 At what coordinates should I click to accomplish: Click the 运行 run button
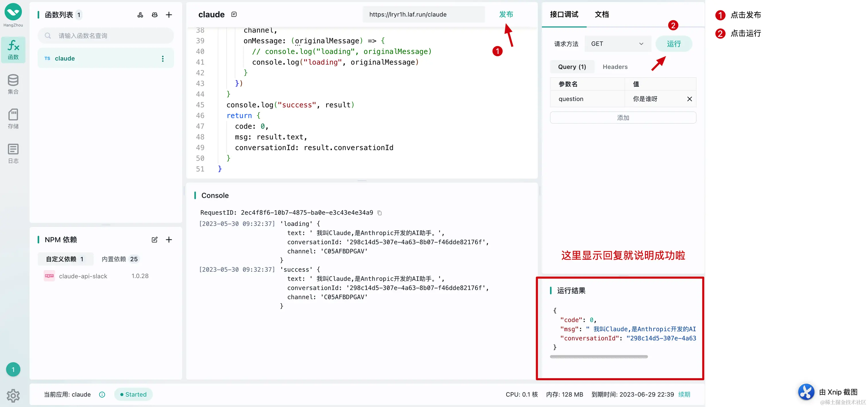[674, 44]
